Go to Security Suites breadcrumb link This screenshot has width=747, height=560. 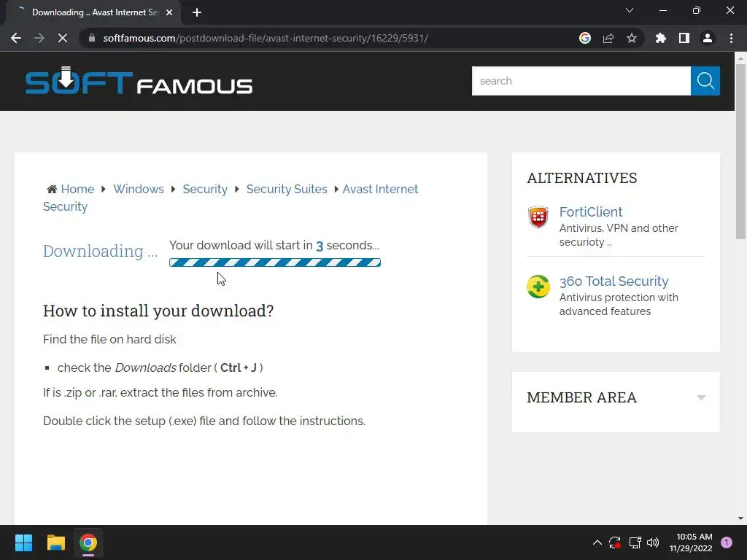point(287,189)
